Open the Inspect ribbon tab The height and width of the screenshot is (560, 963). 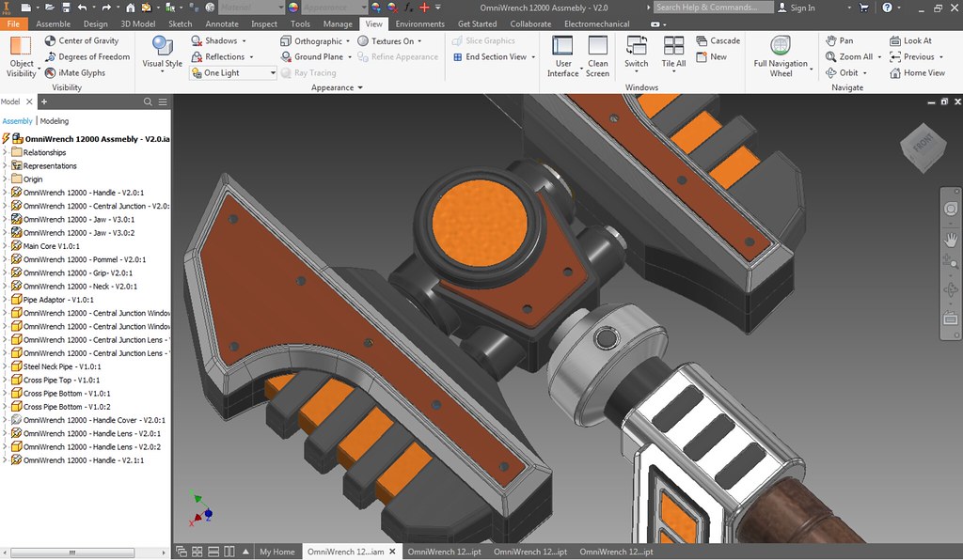(x=264, y=23)
